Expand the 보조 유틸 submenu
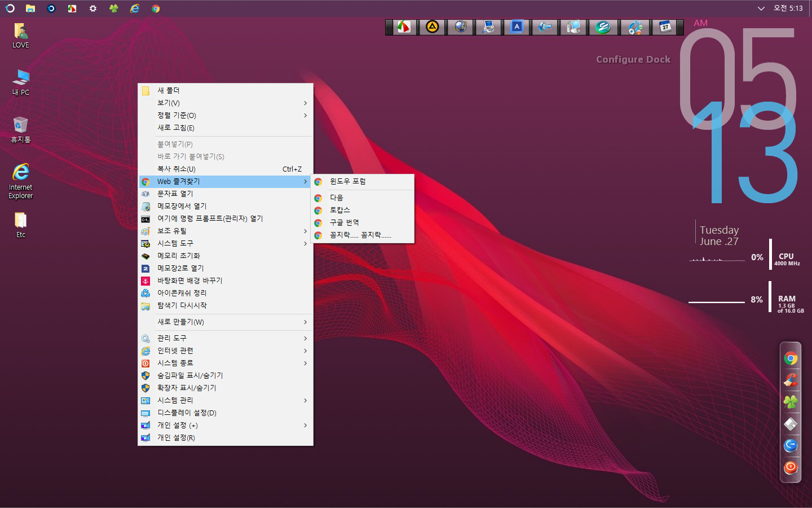The height and width of the screenshot is (508, 812). 226,231
